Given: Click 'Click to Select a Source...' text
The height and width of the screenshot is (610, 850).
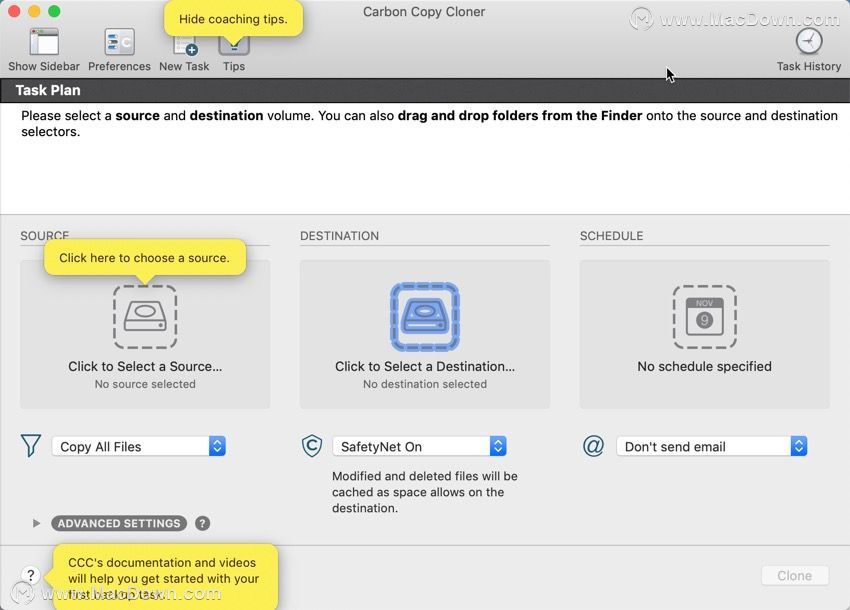Looking at the screenshot, I should [x=145, y=367].
